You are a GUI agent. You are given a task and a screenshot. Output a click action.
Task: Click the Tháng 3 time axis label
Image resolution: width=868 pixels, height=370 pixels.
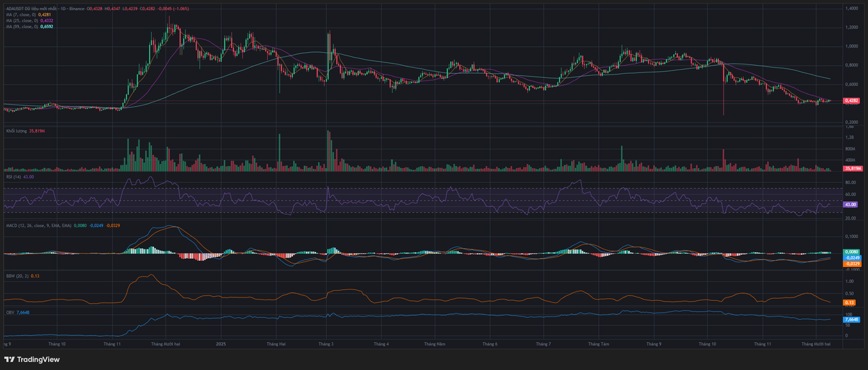coord(327,344)
